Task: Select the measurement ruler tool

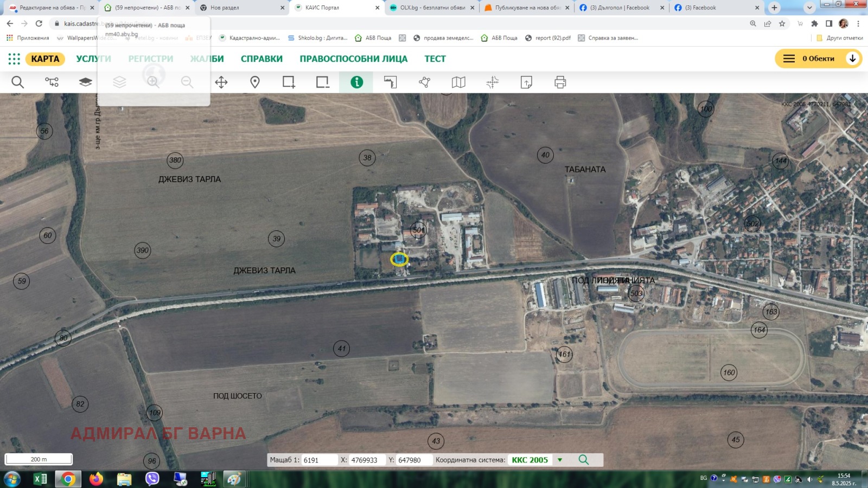Action: click(390, 82)
